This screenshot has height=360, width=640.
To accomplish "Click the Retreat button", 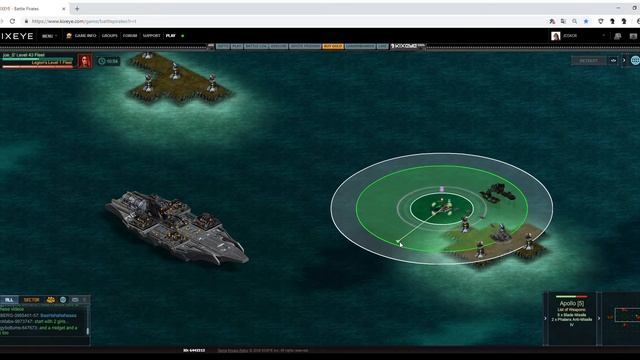I will coord(589,60).
